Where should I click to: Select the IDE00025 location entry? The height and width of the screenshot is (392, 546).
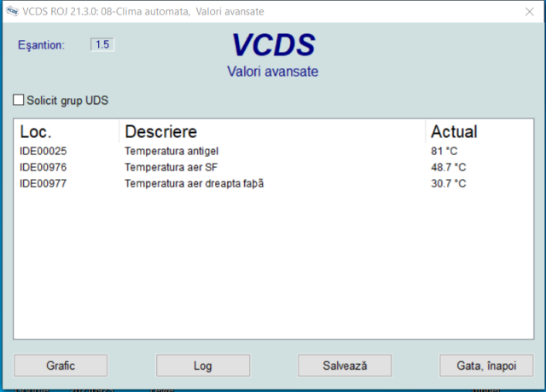(x=44, y=151)
